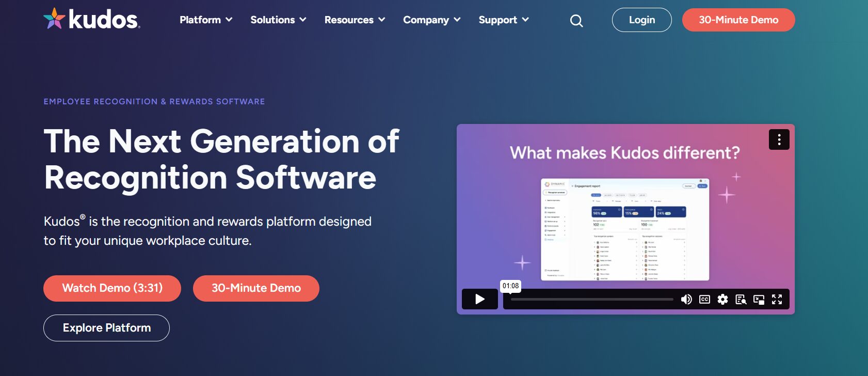Open the video's three-dot options menu

click(x=779, y=139)
